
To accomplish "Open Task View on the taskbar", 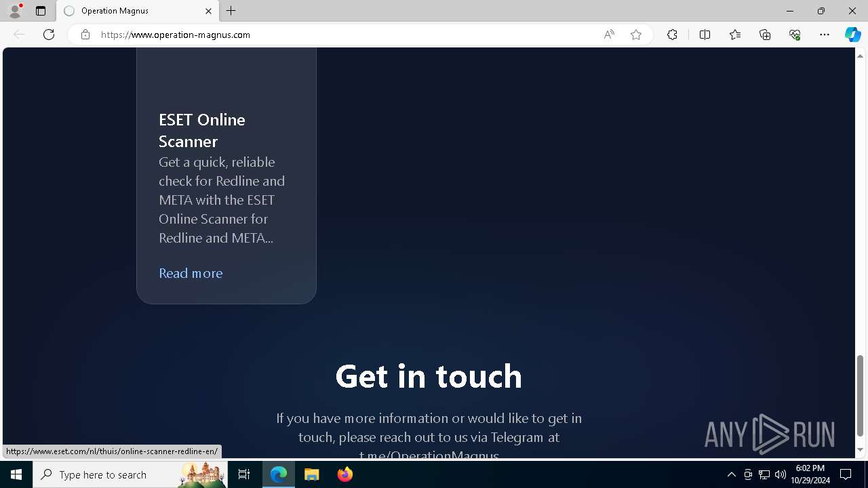I will point(244,474).
